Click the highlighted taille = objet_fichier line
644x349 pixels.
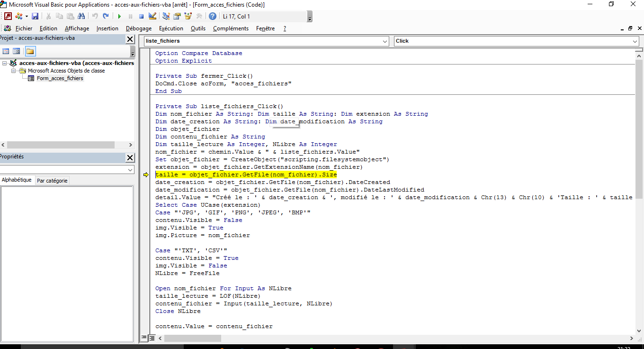tap(246, 174)
